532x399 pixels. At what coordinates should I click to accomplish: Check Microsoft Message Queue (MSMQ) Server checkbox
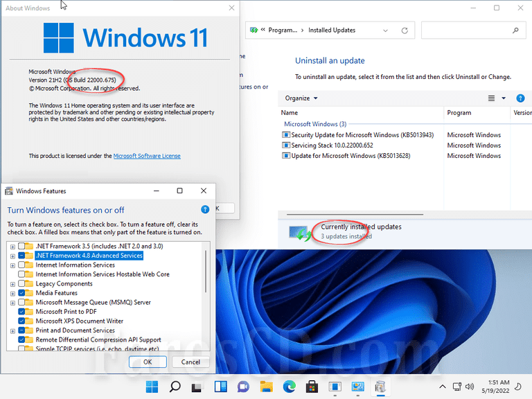click(21, 302)
